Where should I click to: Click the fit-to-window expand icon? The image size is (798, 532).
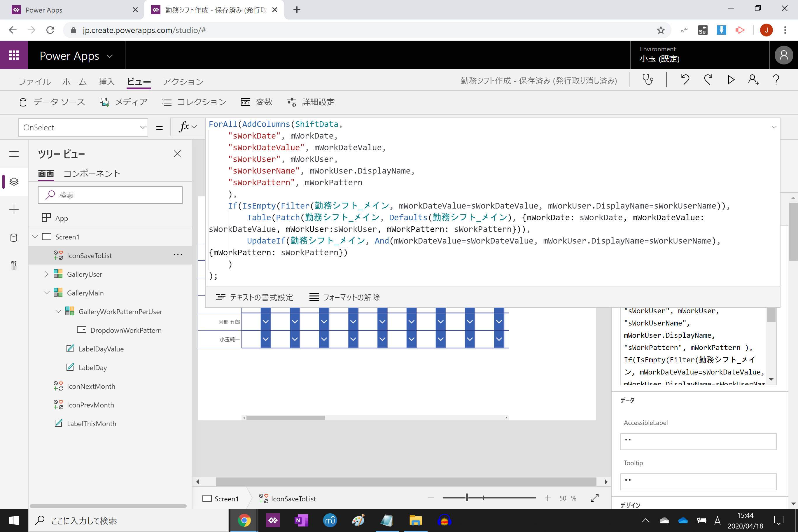point(594,498)
